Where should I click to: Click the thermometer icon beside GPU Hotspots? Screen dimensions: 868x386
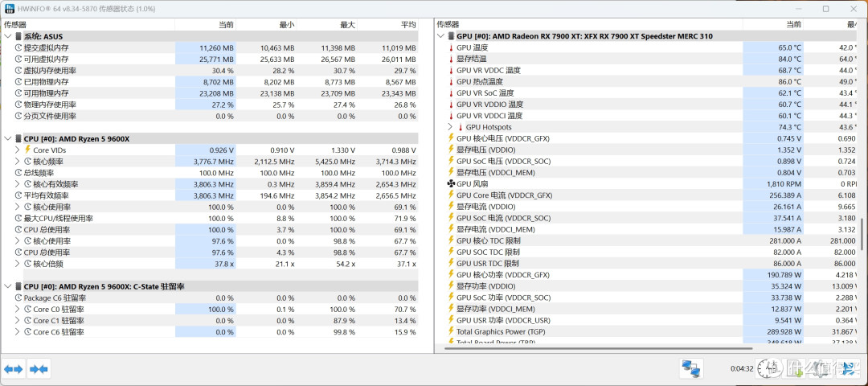pos(461,127)
